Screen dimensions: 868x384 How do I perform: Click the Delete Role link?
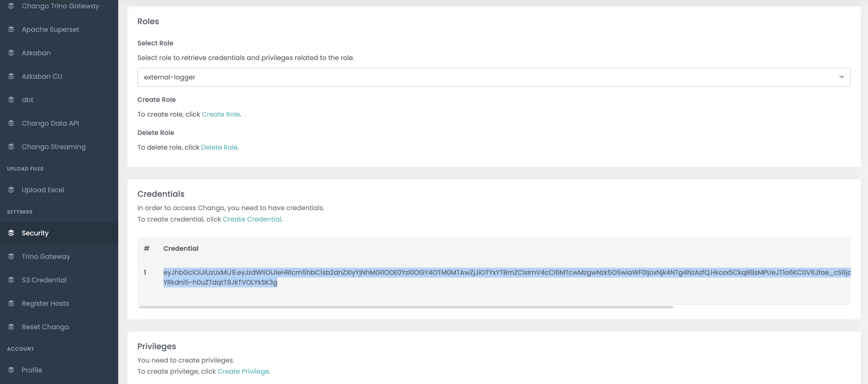[x=219, y=147]
